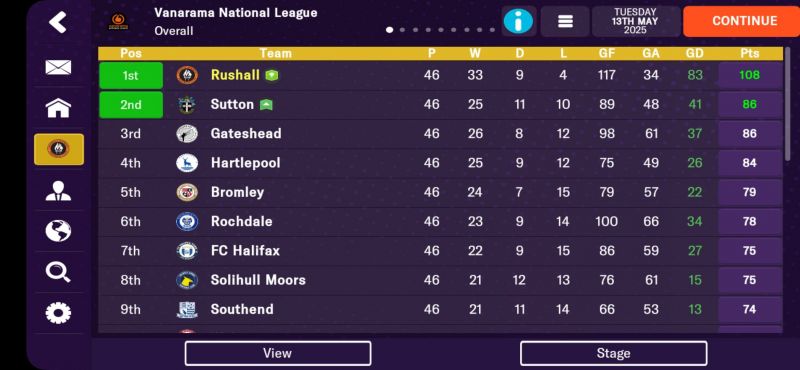Select the first page indicator dot
Viewport: 800px width, 370px height.
390,30
